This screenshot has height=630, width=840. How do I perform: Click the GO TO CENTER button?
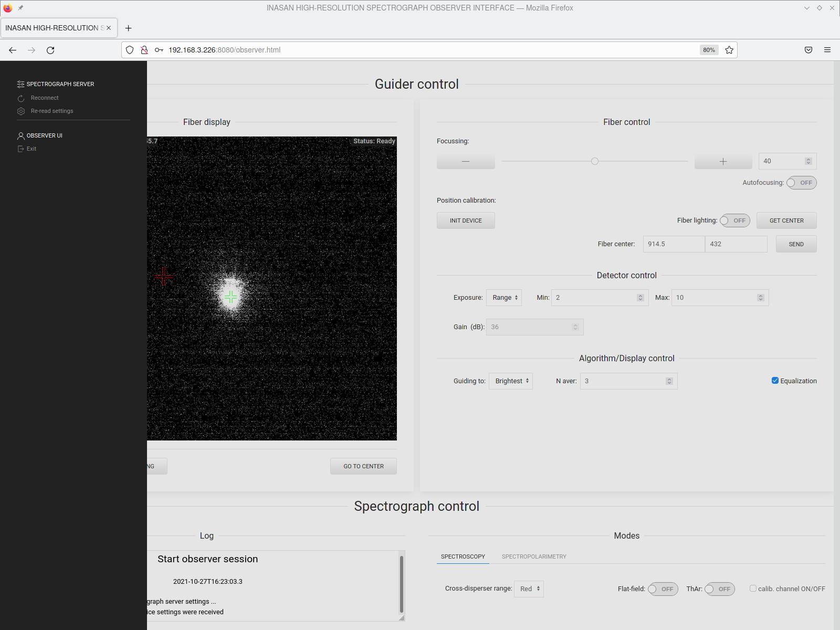coord(363,466)
